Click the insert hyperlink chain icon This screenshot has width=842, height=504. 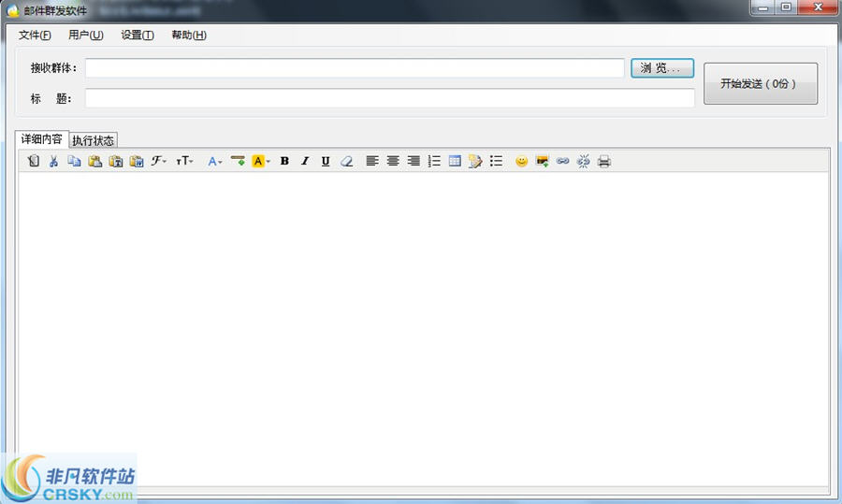563,161
